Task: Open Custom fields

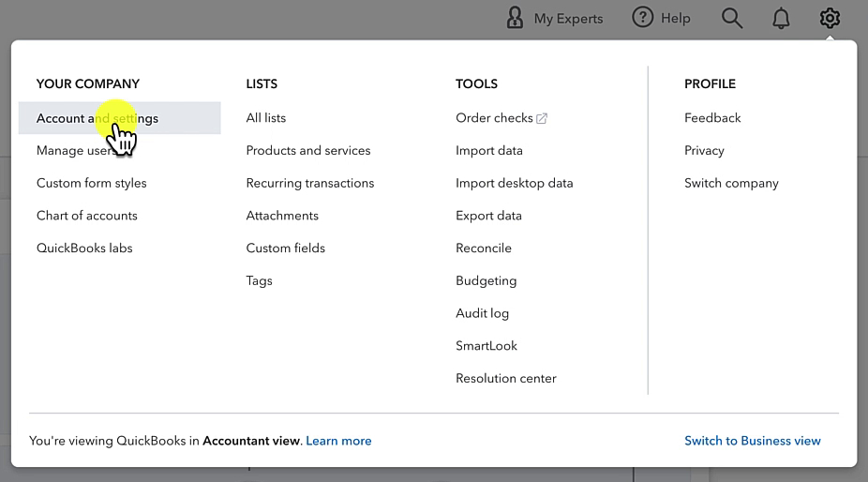Action: click(286, 249)
